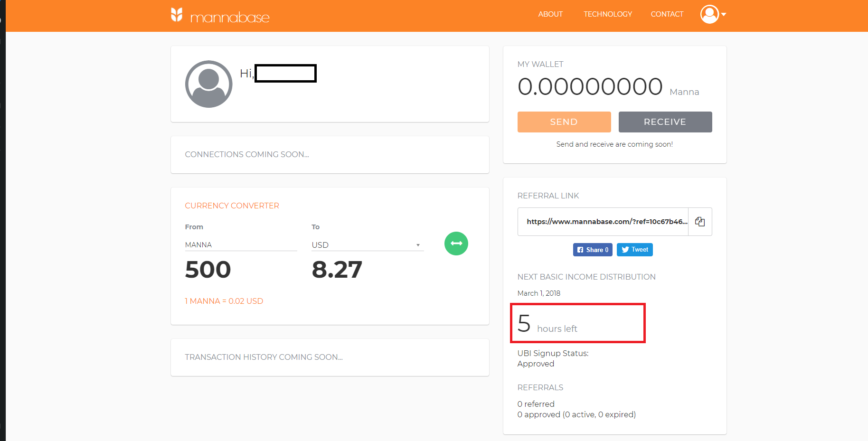The height and width of the screenshot is (441, 868).
Task: Click the CURRENCY CONVERTER heading
Action: (232, 206)
